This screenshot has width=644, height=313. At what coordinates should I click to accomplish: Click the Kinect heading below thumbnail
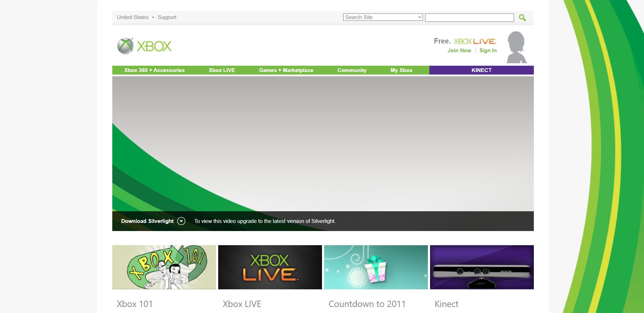click(447, 304)
